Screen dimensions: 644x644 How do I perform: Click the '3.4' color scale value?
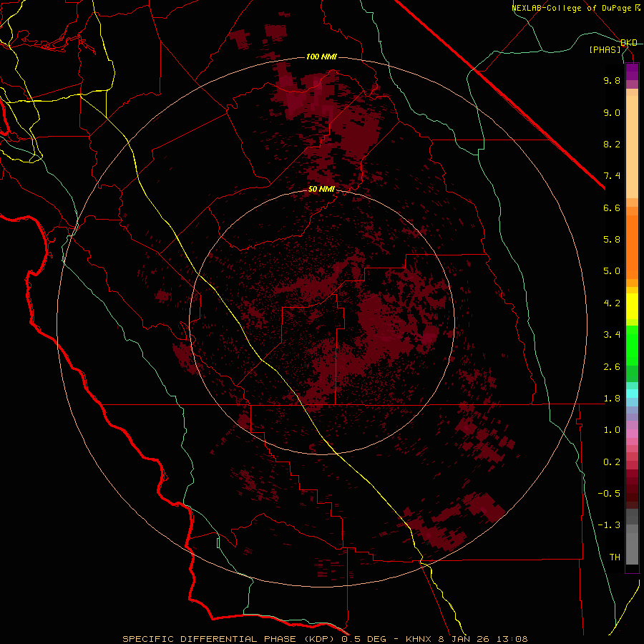pyautogui.click(x=612, y=335)
